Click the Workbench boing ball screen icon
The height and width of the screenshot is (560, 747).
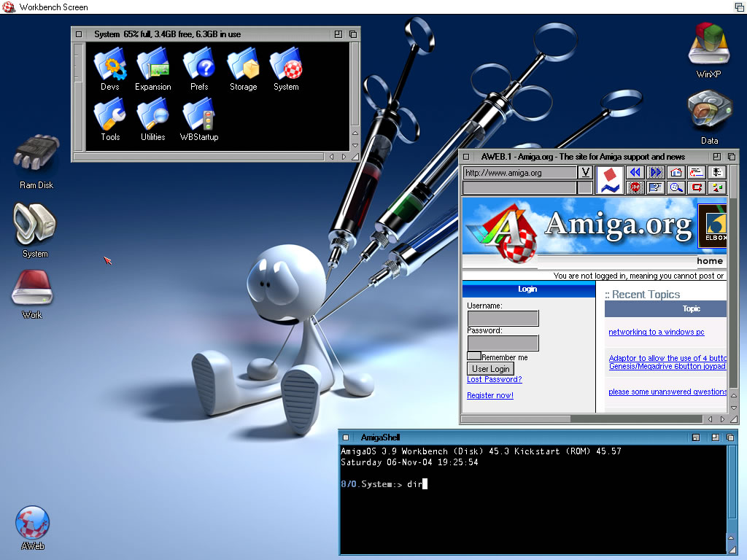(x=9, y=7)
